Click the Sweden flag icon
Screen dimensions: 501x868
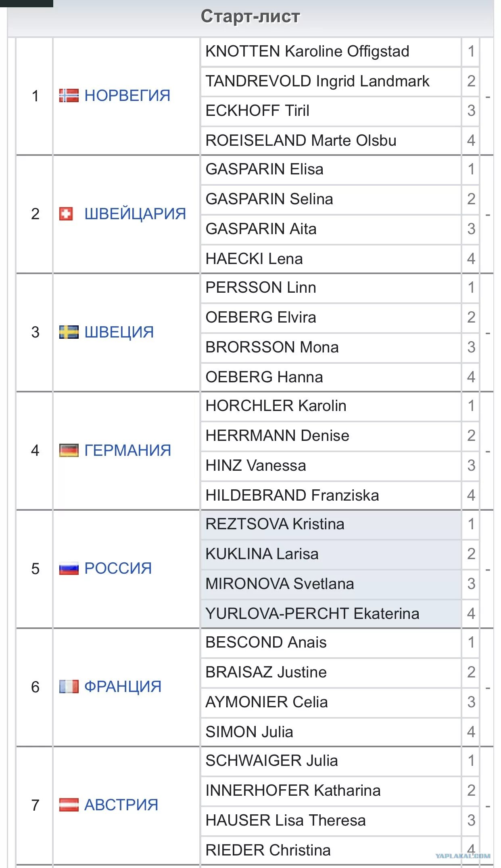[69, 332]
